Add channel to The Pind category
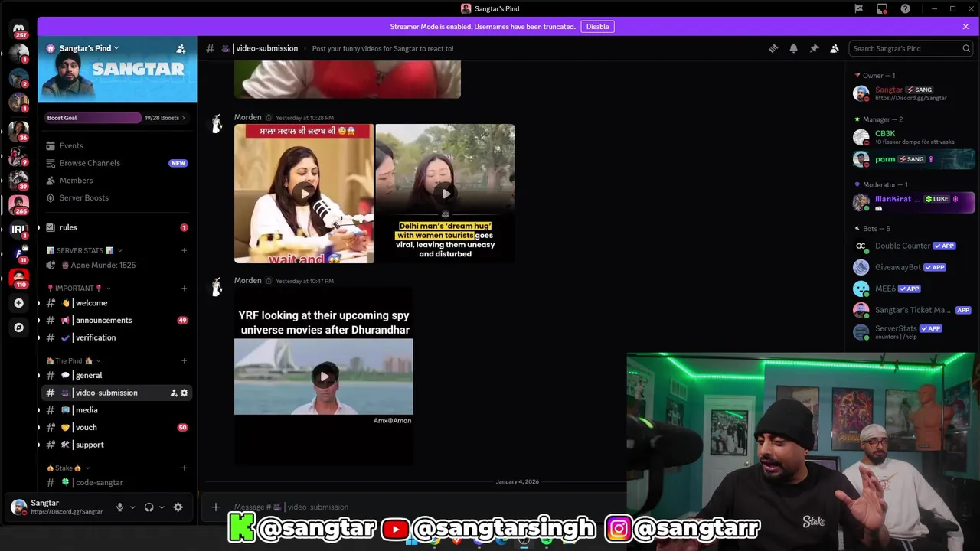980x551 pixels. 184,360
